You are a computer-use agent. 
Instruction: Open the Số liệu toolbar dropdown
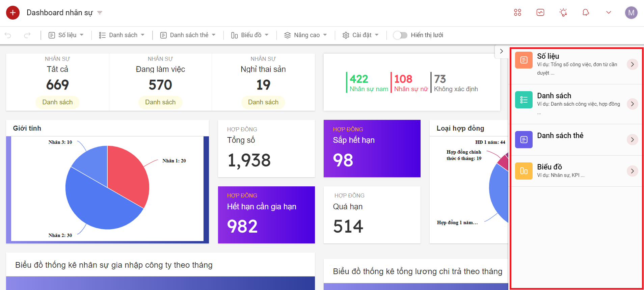pyautogui.click(x=66, y=35)
